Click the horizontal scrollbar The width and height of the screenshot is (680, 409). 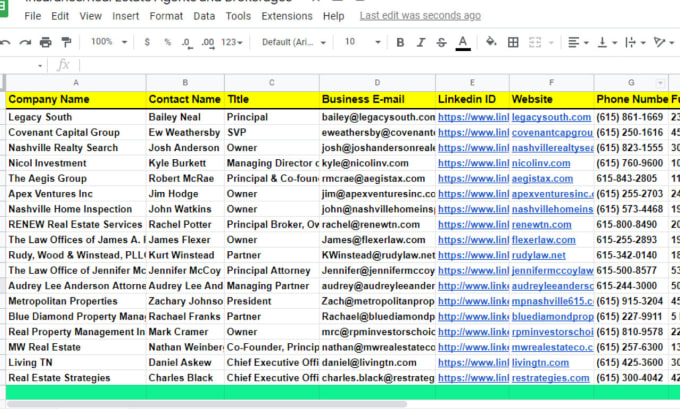(x=207, y=404)
